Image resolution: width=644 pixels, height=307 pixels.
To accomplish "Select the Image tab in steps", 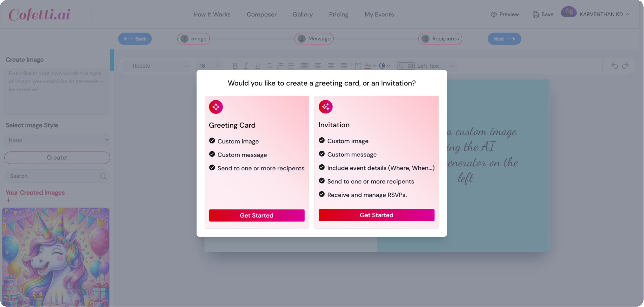I will coord(194,39).
